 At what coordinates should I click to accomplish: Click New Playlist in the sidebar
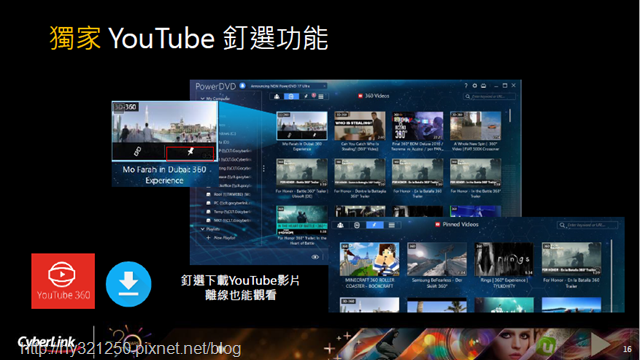click(x=224, y=238)
